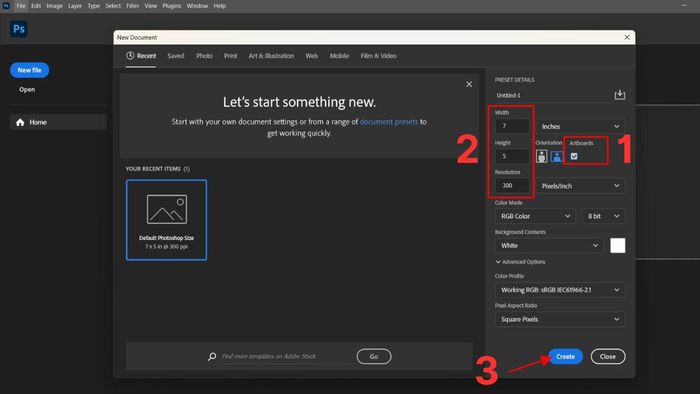
Task: Click the Close button in the dialog
Action: (x=608, y=357)
